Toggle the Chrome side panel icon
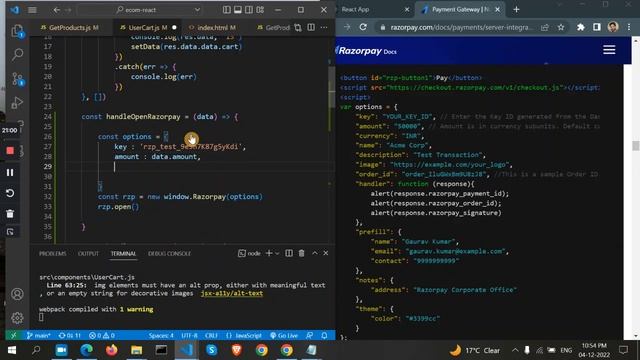Screen dimensions: 640x360 [597, 27]
